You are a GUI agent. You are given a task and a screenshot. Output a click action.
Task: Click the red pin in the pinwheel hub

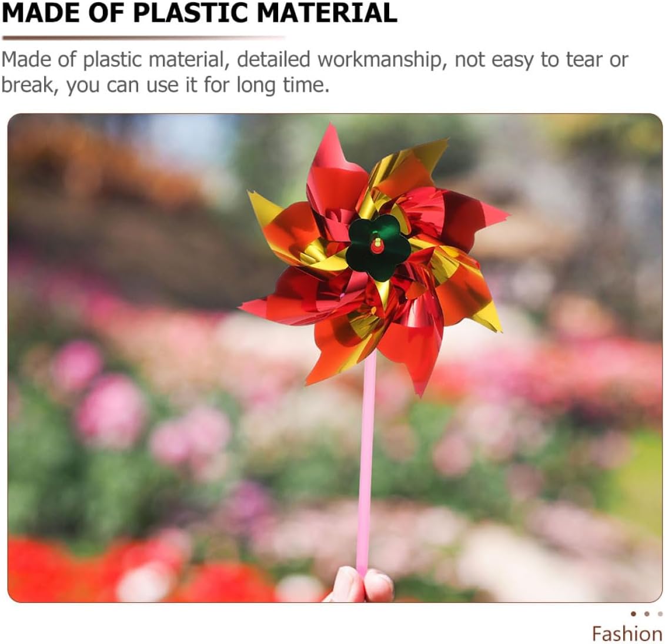[x=377, y=246]
